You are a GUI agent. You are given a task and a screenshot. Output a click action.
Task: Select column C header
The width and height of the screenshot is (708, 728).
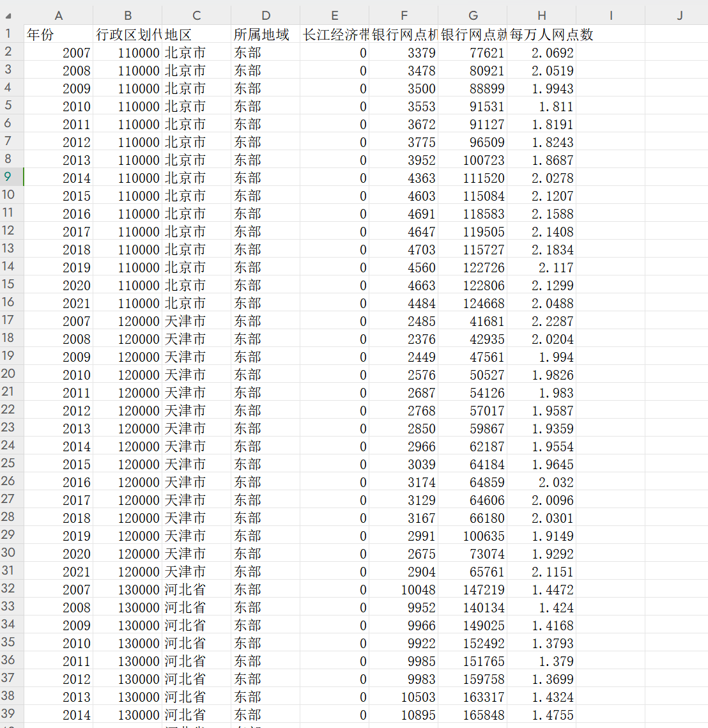197,15
